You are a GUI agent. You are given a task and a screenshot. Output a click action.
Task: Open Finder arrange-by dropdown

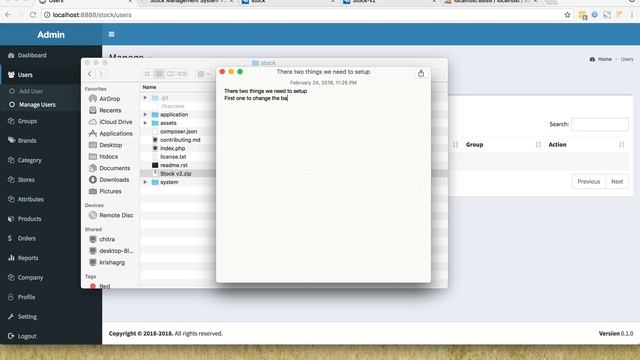point(203,74)
